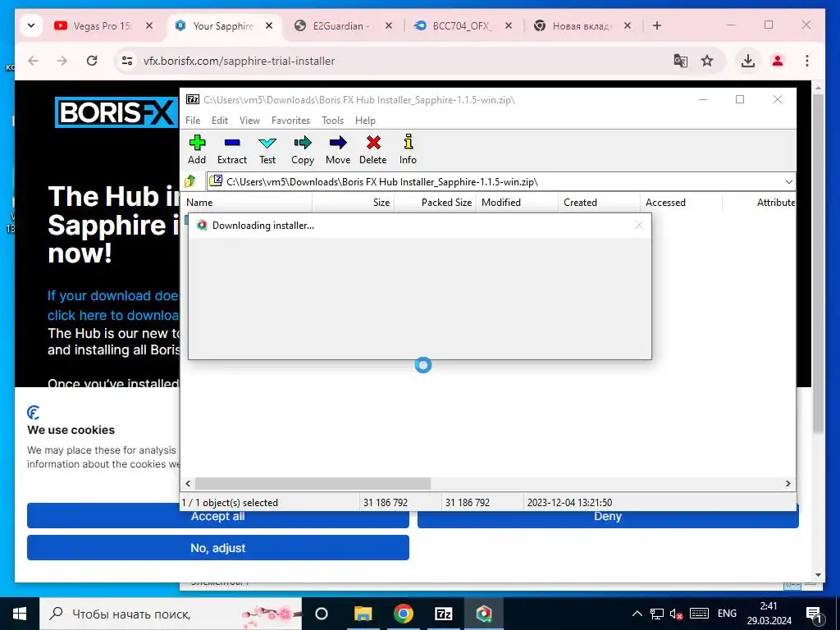
Task: Open the Help menu in 7-Zip
Action: click(x=365, y=121)
